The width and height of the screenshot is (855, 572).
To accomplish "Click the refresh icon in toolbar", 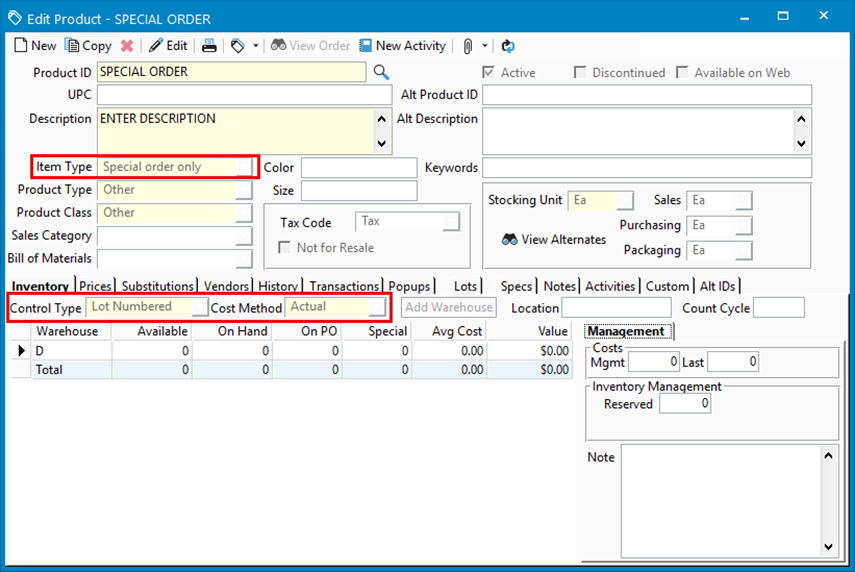I will [508, 46].
